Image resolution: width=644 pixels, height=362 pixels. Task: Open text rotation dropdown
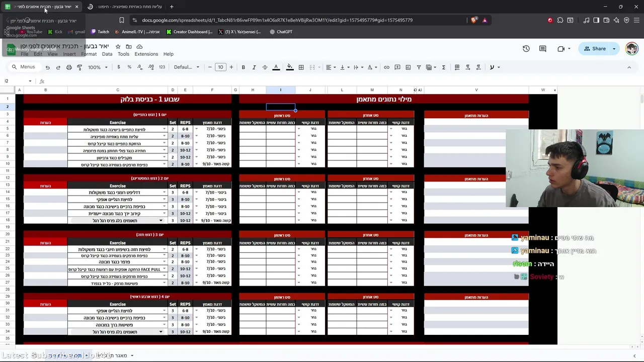(372, 67)
